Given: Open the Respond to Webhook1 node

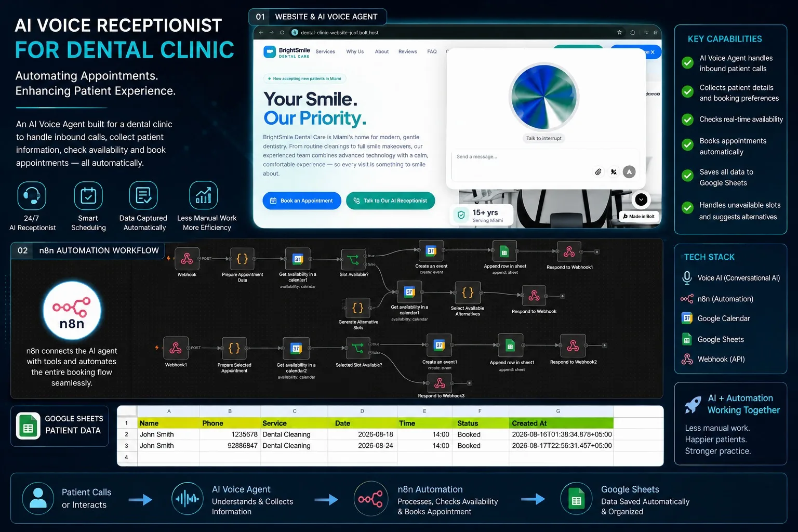Looking at the screenshot, I should 569,252.
